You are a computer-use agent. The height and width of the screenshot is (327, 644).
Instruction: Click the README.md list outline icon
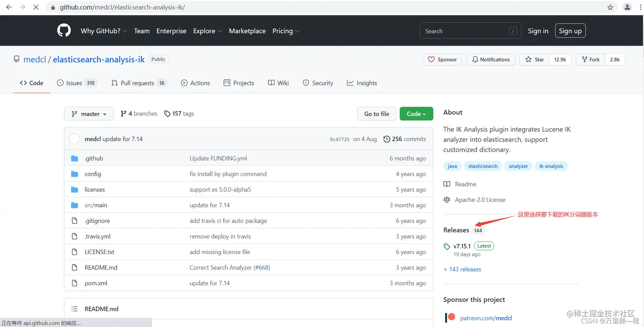75,309
